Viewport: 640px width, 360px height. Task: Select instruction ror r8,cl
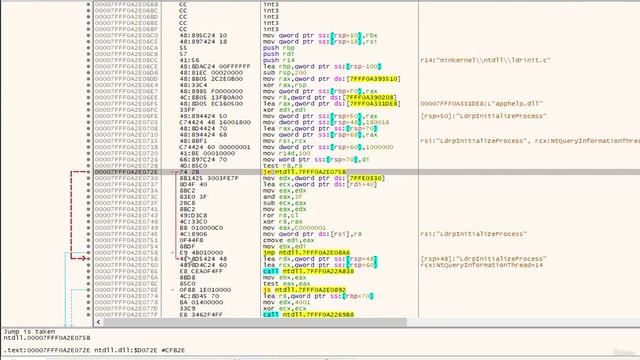click(x=281, y=215)
